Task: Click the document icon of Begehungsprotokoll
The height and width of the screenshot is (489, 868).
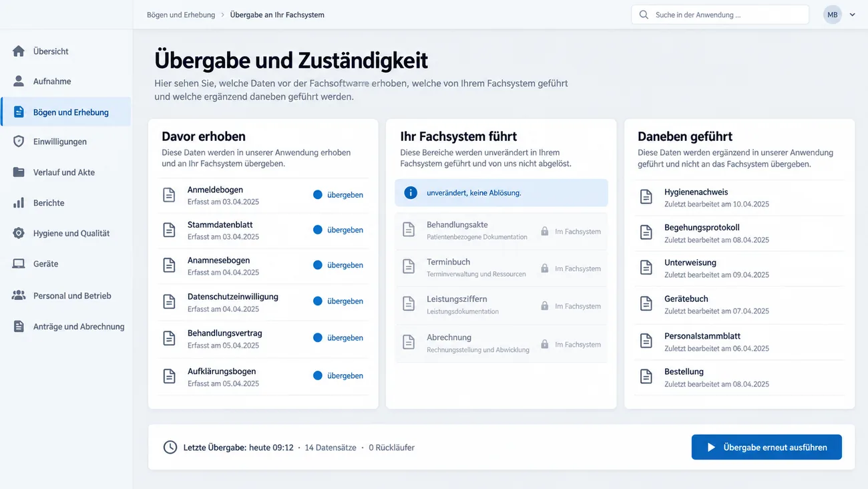Action: click(x=646, y=232)
